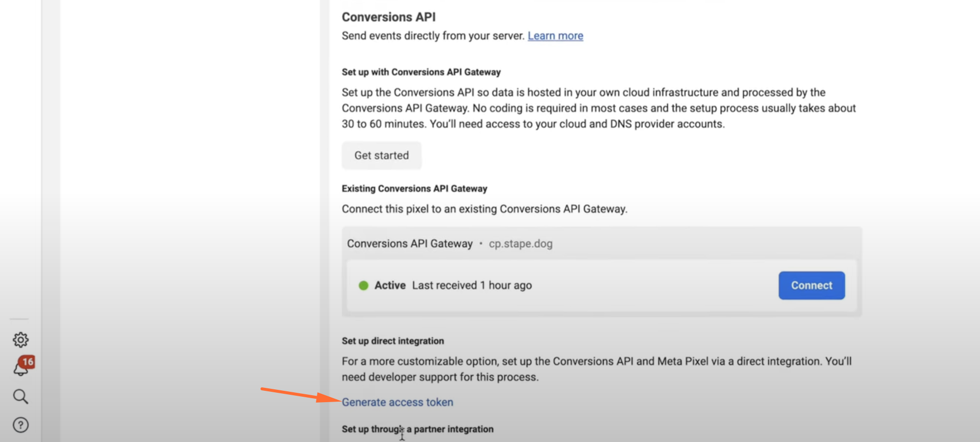Image resolution: width=980 pixels, height=442 pixels.
Task: Open notifications bell showing 16 alerts
Action: [x=23, y=366]
